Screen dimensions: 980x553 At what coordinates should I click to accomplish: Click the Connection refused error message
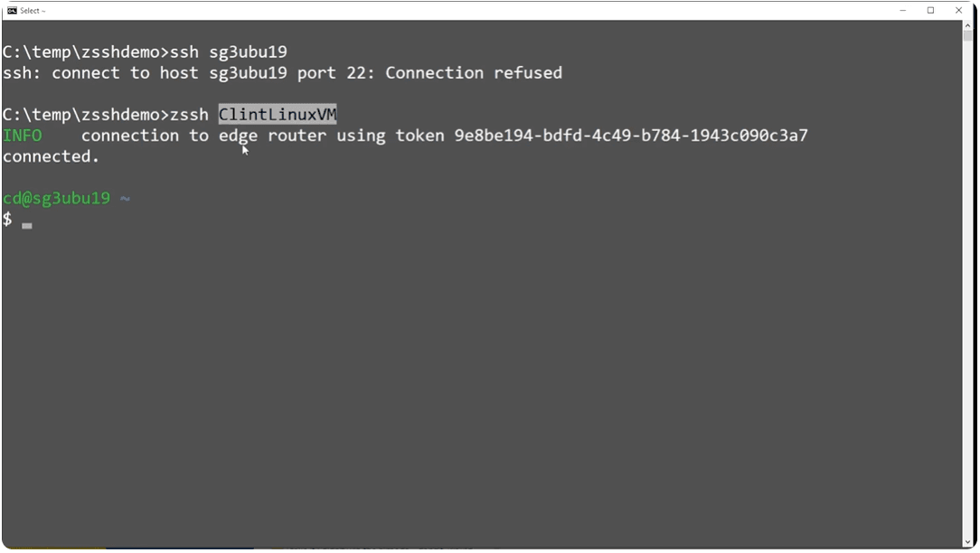pos(471,72)
